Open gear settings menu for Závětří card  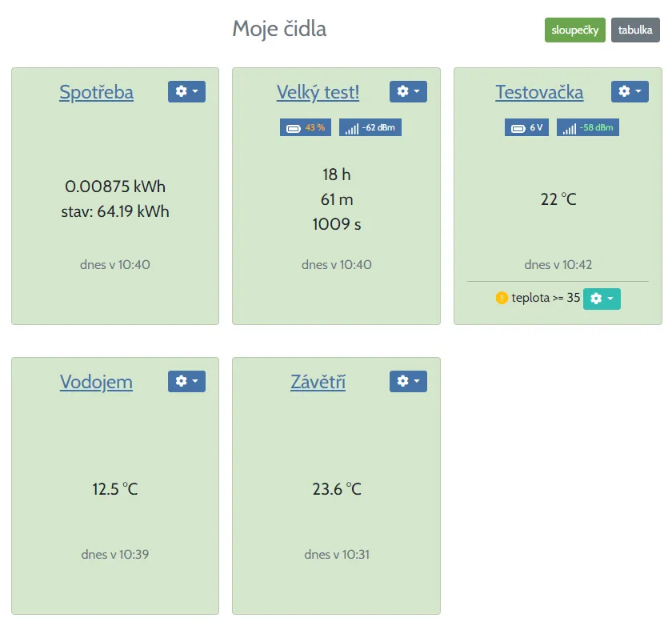pos(408,381)
